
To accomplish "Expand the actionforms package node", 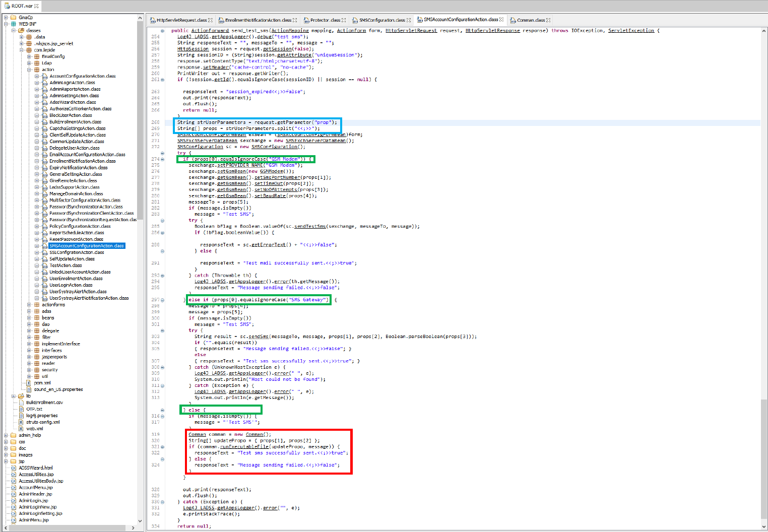I will coord(29,305).
